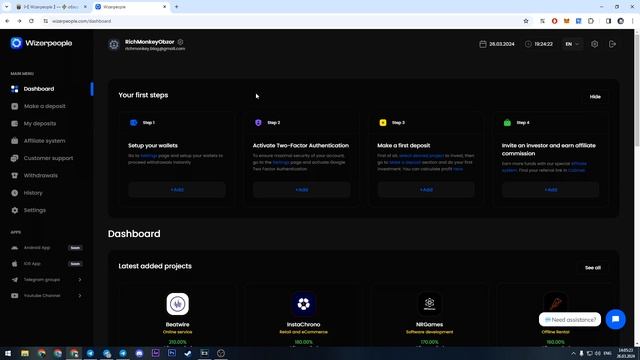640x360 pixels.
Task: Open the live chat button
Action: 616,319
